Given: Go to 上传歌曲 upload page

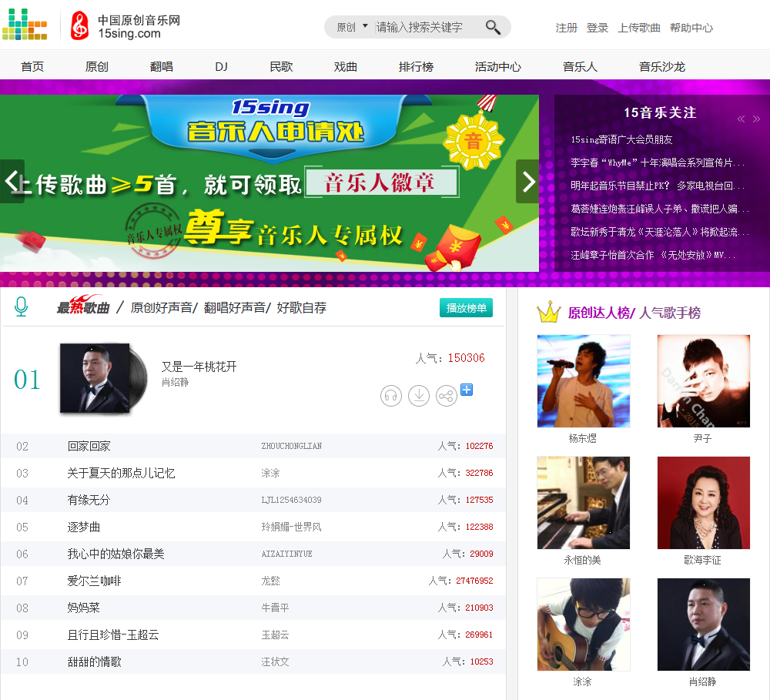Looking at the screenshot, I should [639, 28].
